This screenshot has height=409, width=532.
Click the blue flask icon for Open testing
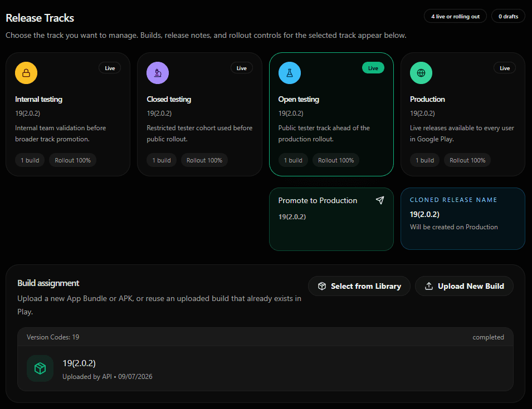click(290, 73)
